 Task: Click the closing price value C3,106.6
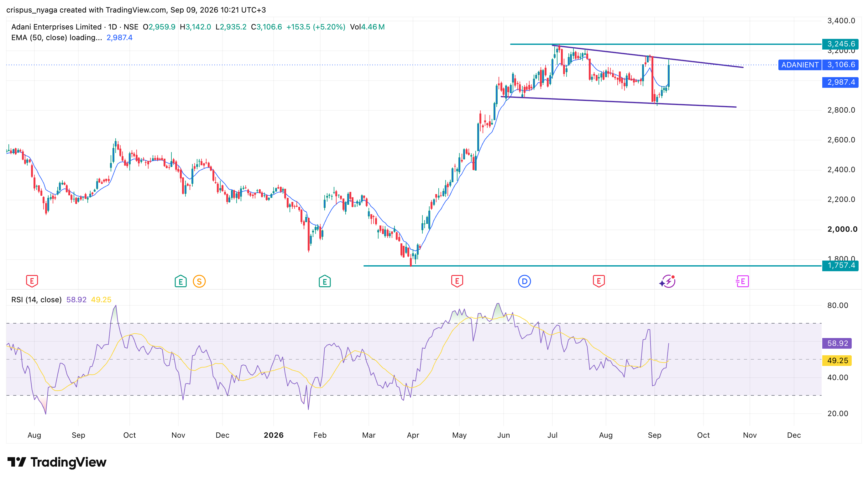click(266, 27)
